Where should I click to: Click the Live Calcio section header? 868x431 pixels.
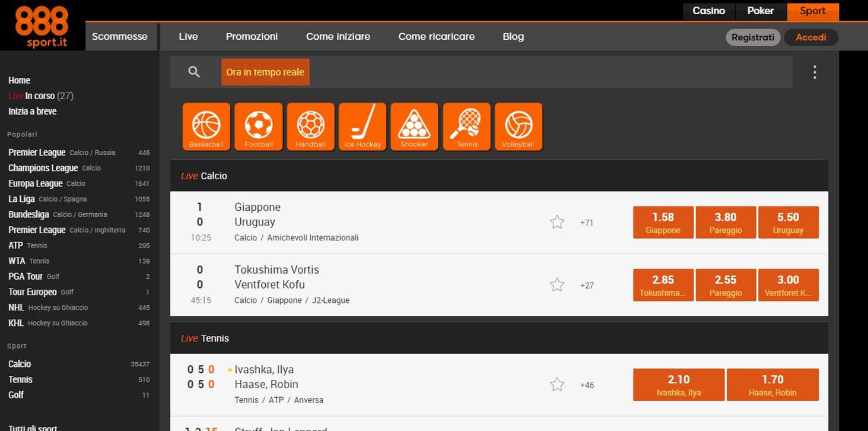click(499, 176)
